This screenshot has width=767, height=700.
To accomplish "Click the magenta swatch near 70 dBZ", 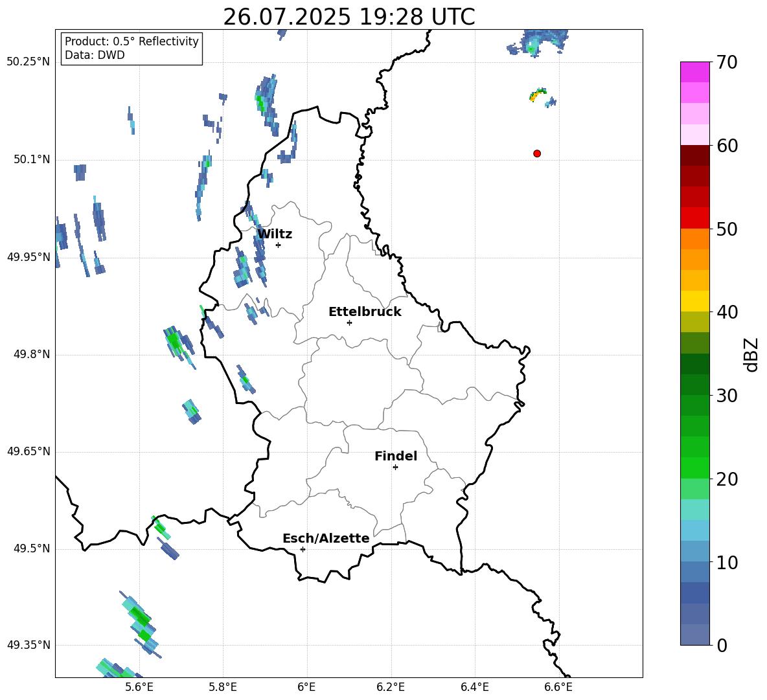I will point(694,72).
